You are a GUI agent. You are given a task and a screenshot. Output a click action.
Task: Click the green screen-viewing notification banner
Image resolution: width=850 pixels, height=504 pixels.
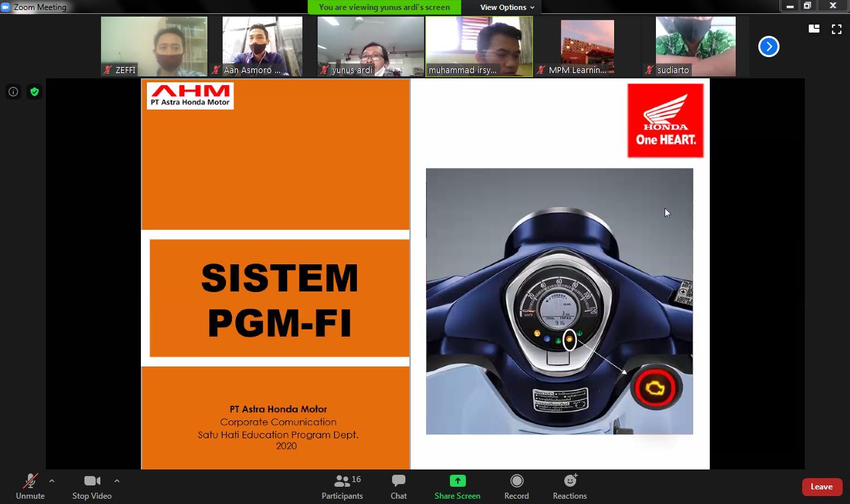click(384, 7)
